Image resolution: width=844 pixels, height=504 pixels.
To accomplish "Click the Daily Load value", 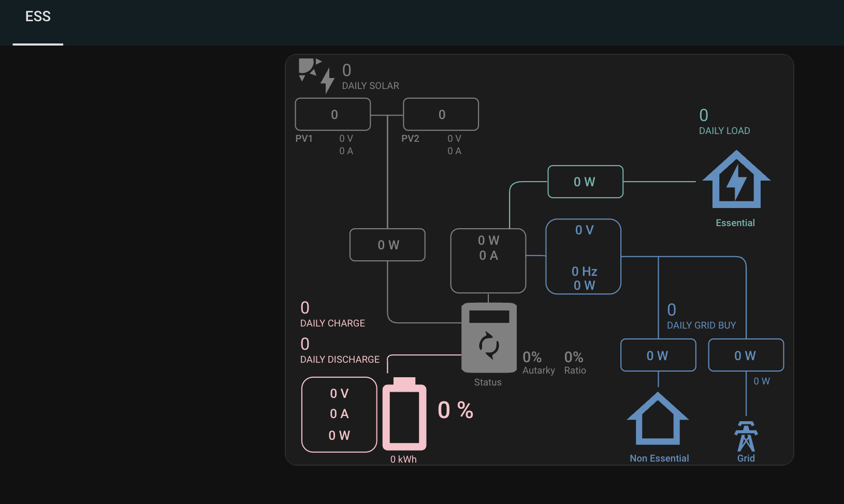I will pos(704,115).
